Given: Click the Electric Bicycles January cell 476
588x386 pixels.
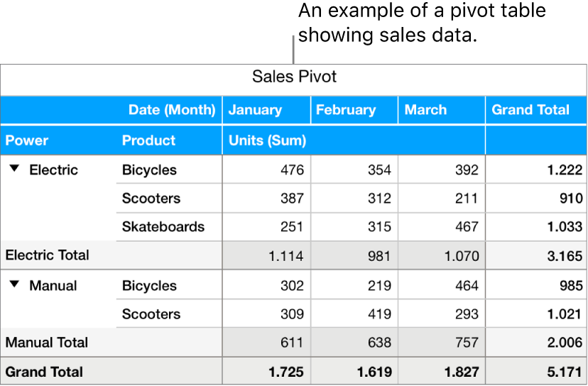Looking at the screenshot, I should (292, 170).
